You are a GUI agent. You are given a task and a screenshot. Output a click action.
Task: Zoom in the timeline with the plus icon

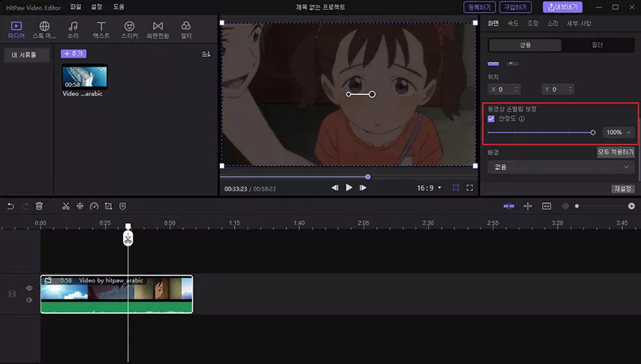[x=631, y=206]
